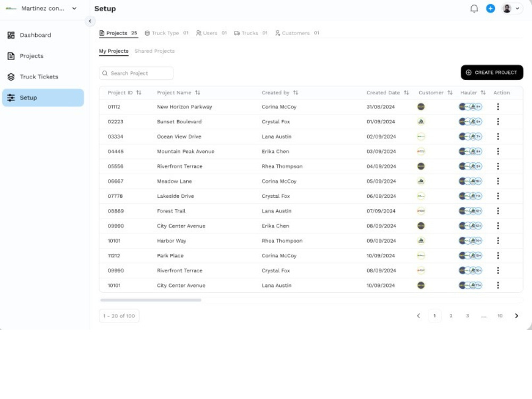The image size is (532, 399).
Task: Click customer logo for Sunset Boulevard
Action: click(421, 121)
